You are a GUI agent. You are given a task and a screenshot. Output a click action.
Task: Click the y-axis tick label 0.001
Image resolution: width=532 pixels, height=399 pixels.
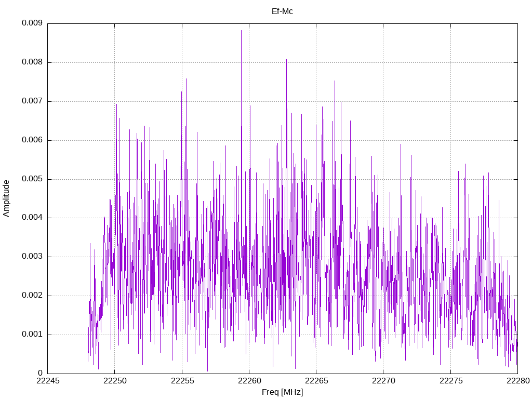tap(32, 335)
